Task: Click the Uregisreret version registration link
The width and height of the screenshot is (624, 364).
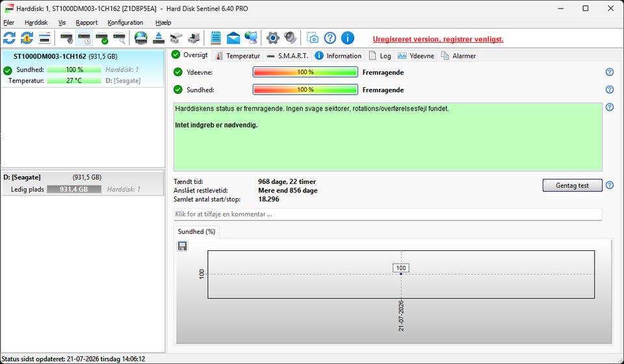Action: (x=438, y=39)
